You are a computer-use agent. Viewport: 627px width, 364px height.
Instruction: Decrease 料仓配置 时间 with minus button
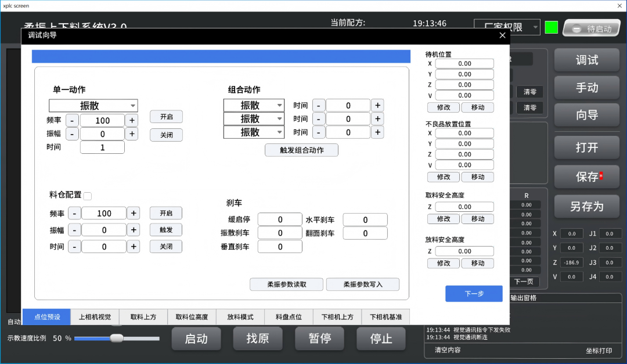coord(74,247)
